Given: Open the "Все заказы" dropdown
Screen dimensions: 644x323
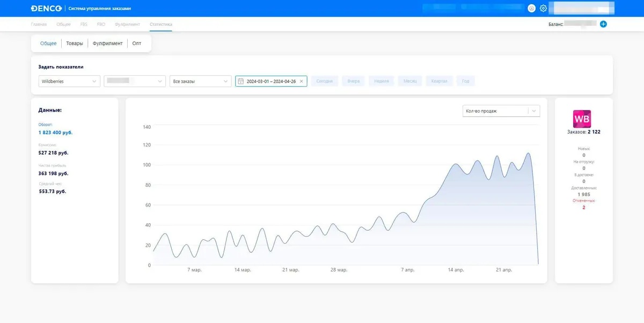Looking at the screenshot, I should (200, 81).
